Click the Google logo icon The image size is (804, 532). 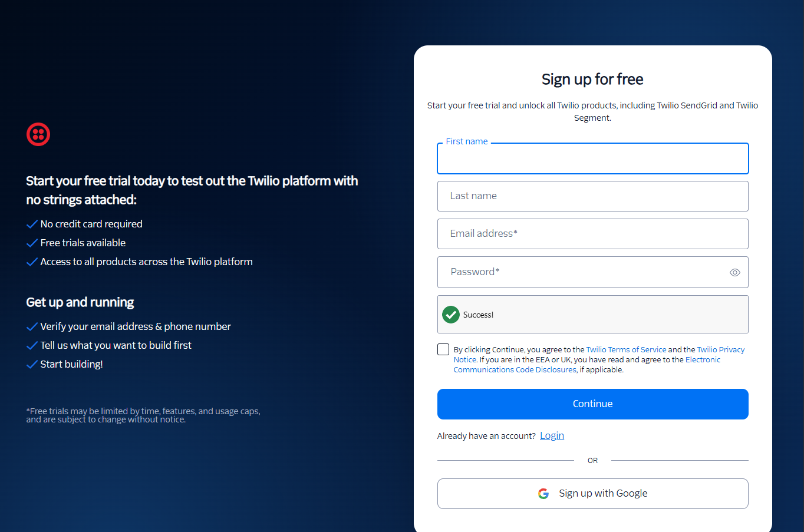[x=543, y=494]
